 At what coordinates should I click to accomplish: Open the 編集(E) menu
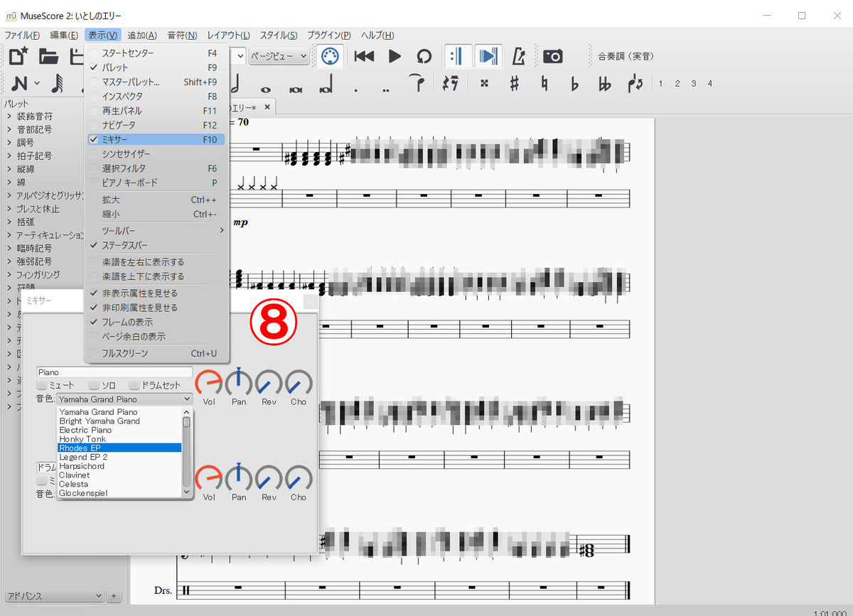coord(64,36)
